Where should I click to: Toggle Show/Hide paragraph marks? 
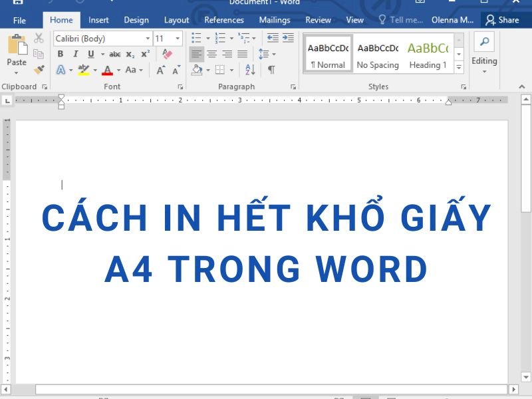click(271, 70)
